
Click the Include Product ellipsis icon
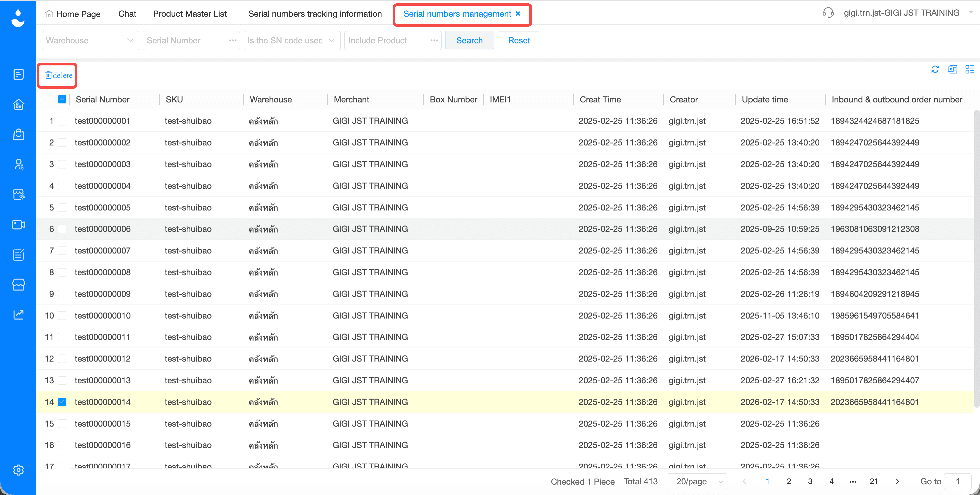pos(434,40)
